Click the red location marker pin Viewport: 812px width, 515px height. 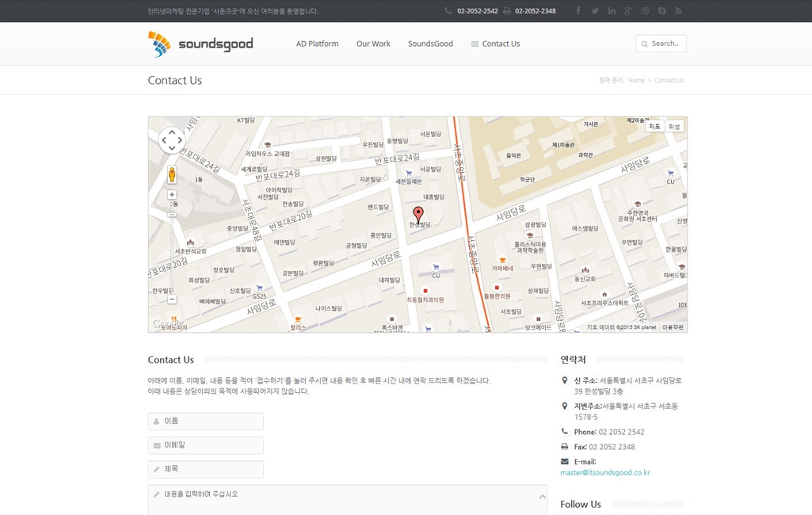pos(418,215)
